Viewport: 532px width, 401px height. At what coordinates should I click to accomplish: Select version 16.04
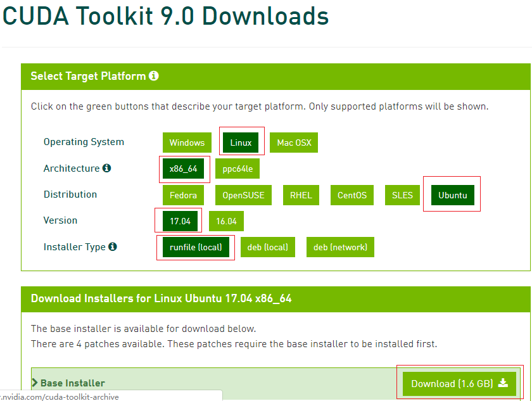[x=226, y=221]
